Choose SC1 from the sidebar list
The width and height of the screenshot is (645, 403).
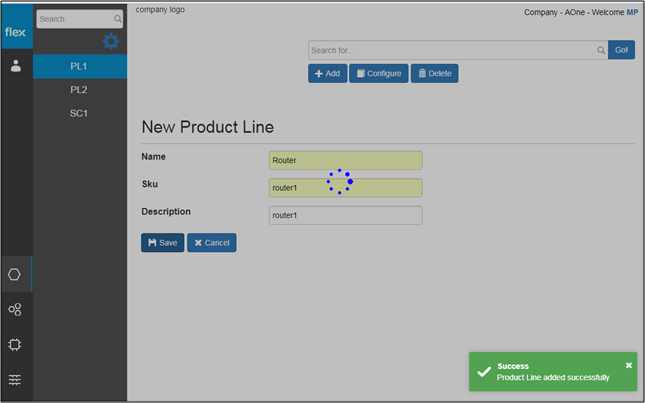coord(80,113)
